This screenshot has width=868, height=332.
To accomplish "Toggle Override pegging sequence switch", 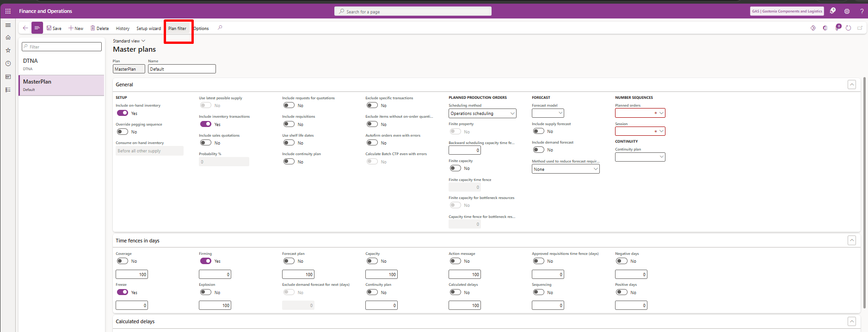I will point(122,132).
